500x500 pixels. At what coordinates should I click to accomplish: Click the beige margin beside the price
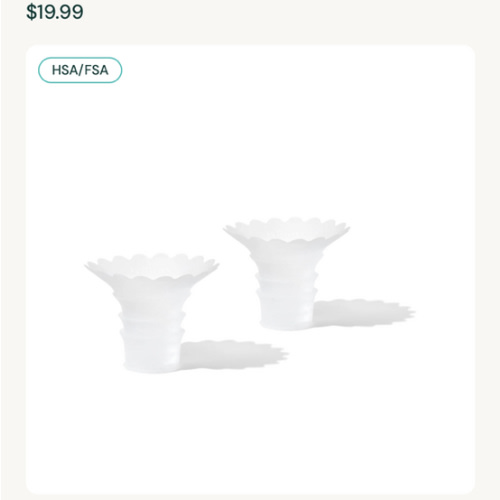pos(283,13)
